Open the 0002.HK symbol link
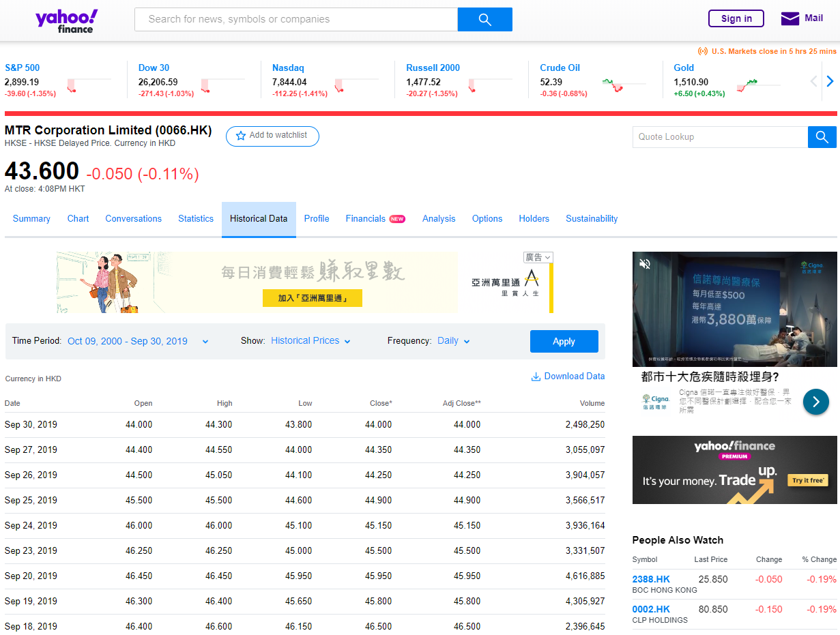Viewport: 840px width, 635px height. (651, 609)
